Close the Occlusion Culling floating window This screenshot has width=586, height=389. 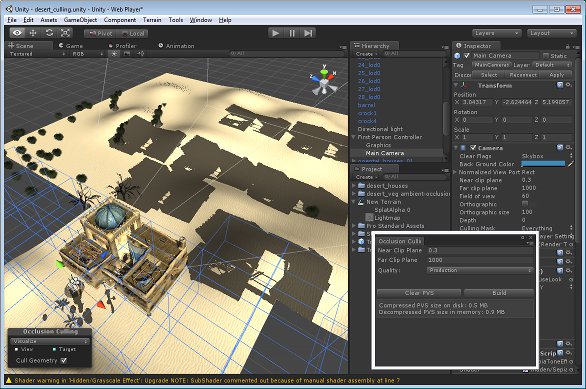coord(530,237)
